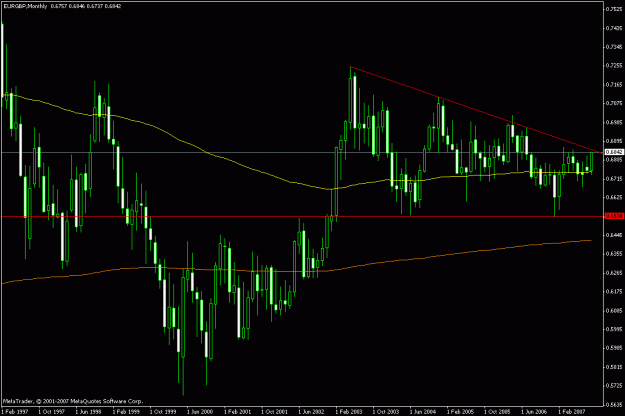Click the 0.5635 price scale label
625x416 pixels.
pos(614,404)
